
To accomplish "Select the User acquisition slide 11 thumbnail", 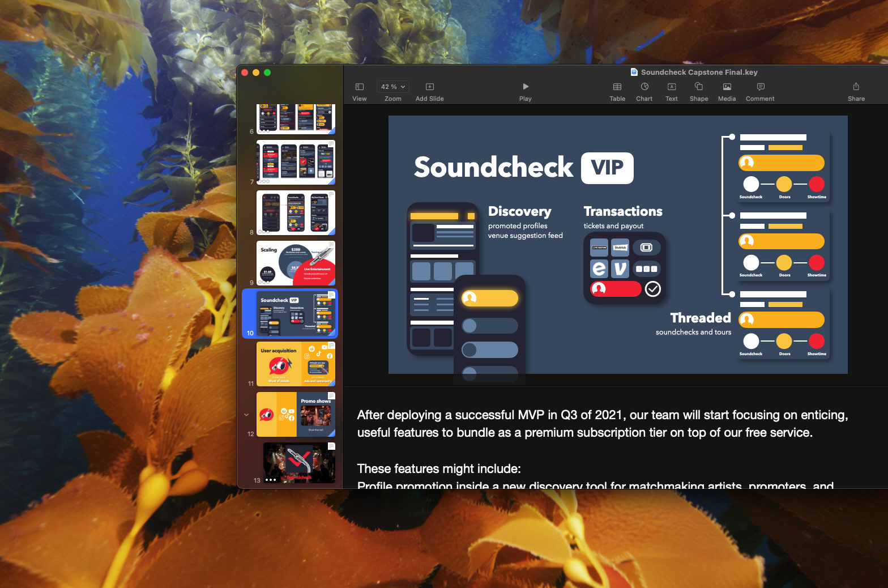I will (296, 364).
